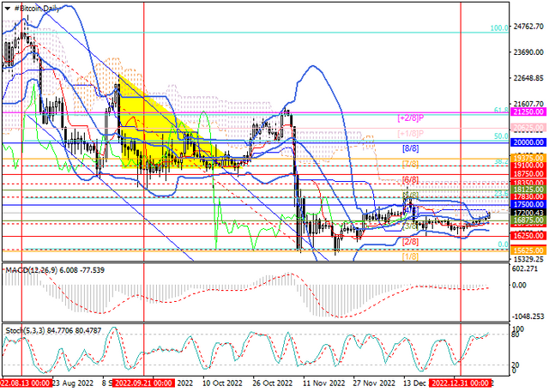Click the [+2/8]P Murrey level label

click(410, 118)
